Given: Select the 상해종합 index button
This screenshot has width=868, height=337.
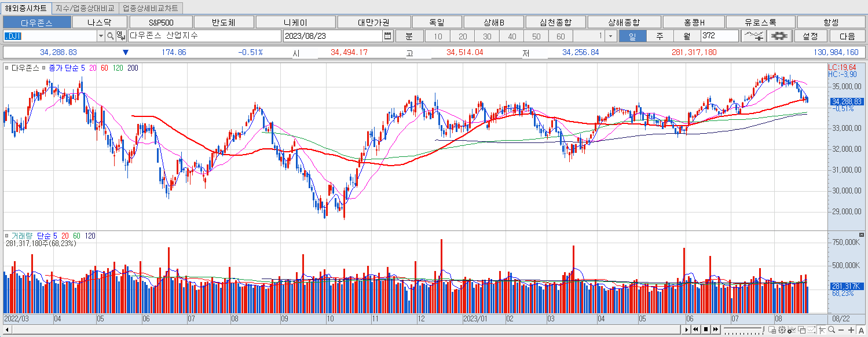Looking at the screenshot, I should (624, 22).
